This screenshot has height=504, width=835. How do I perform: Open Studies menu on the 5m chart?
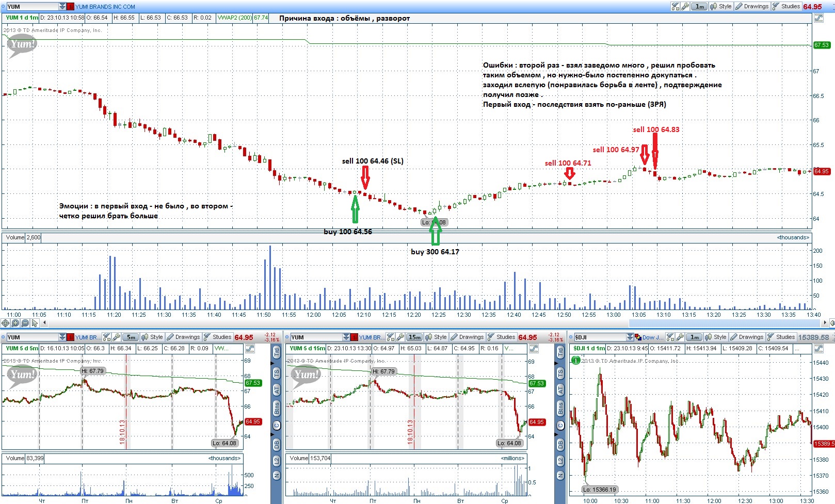click(218, 337)
